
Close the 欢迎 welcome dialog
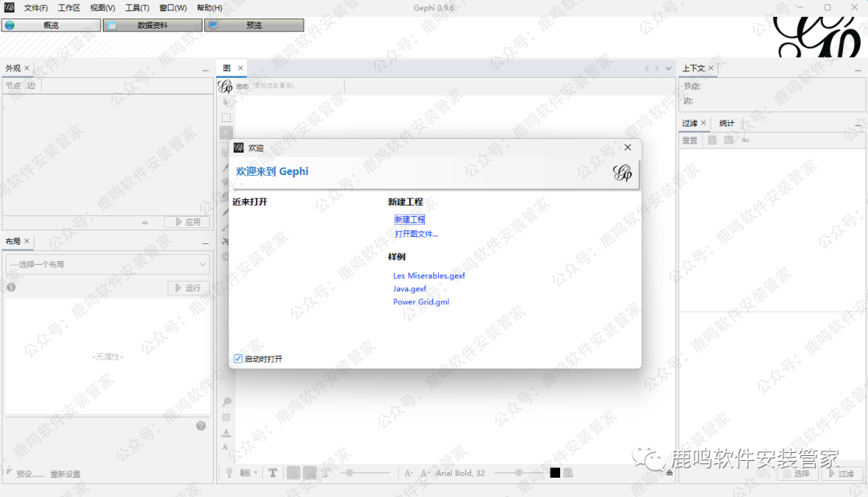point(628,148)
